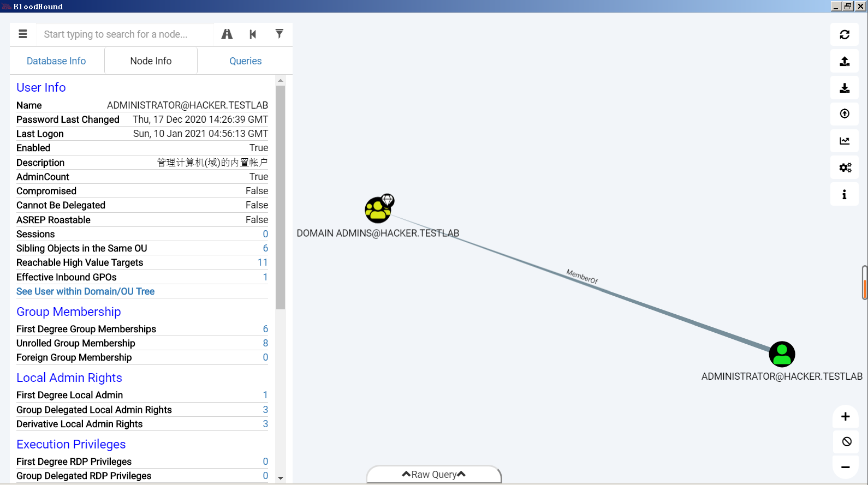The image size is (868, 485).
Task: Refresh the graph layout
Action: [x=845, y=34]
